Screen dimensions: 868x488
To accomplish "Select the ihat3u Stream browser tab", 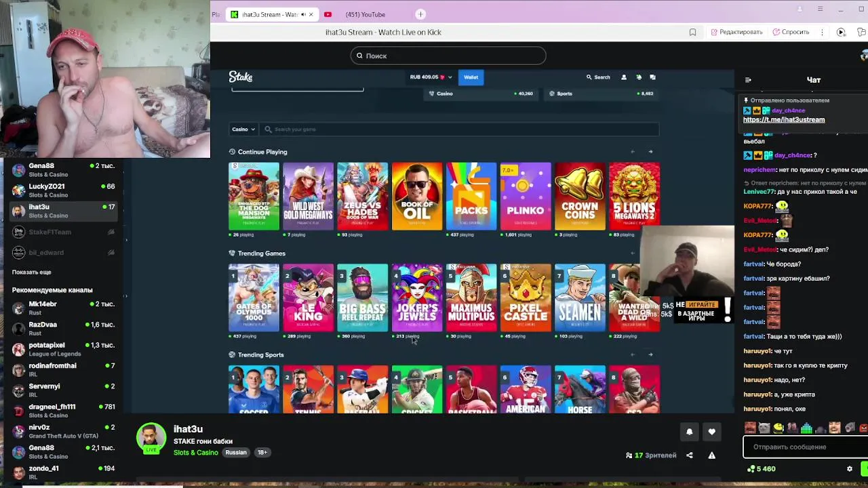I will click(x=272, y=14).
